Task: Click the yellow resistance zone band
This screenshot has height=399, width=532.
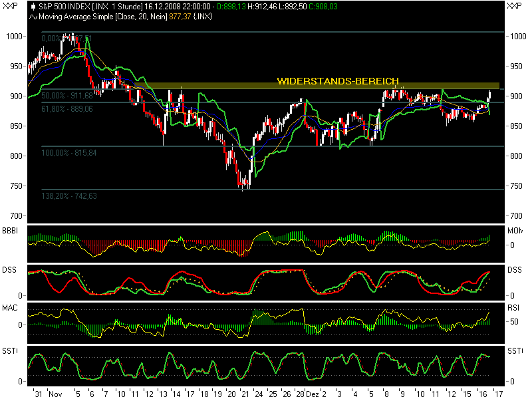Action: (x=317, y=86)
